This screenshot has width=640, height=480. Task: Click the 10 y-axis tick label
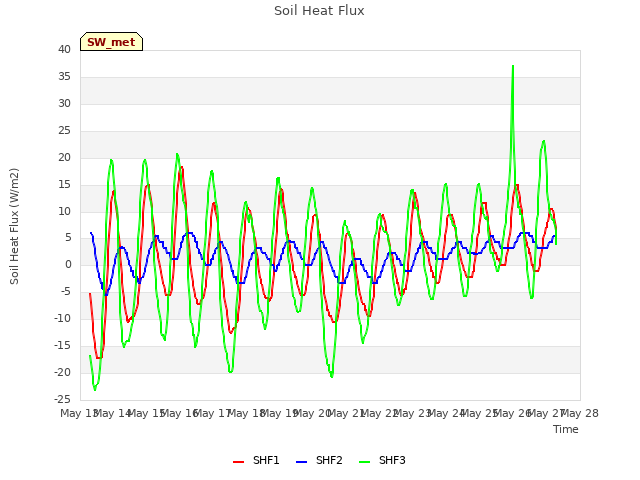[64, 211]
